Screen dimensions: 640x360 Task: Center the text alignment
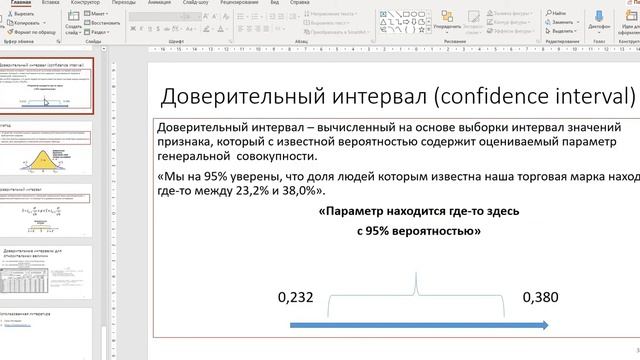[249, 29]
